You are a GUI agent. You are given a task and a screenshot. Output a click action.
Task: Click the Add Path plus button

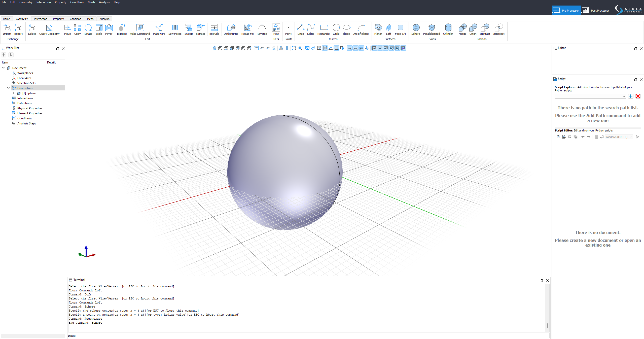pos(631,96)
